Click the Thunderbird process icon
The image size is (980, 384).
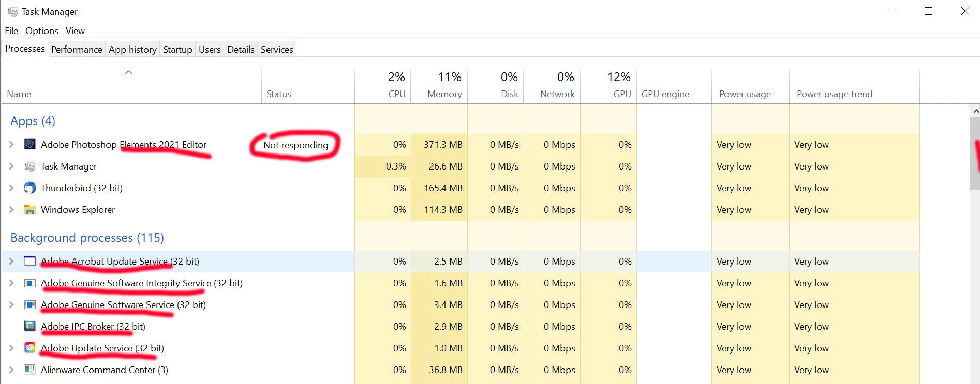pyautogui.click(x=30, y=188)
